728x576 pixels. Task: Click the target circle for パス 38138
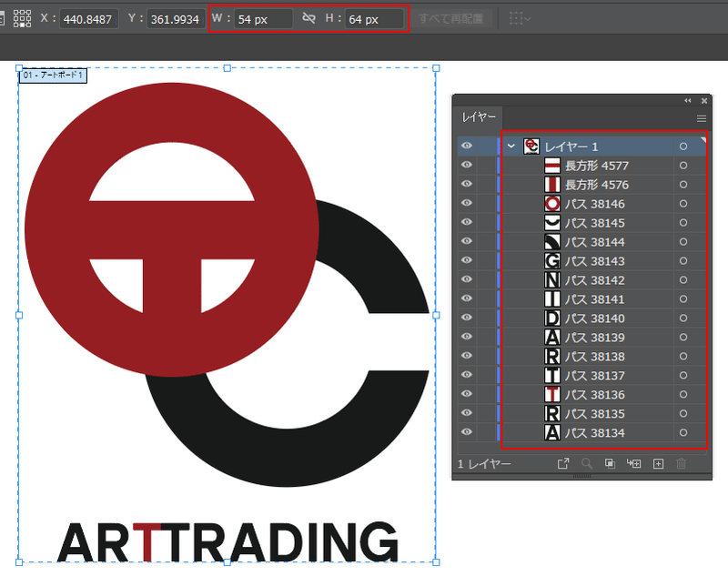point(683,356)
